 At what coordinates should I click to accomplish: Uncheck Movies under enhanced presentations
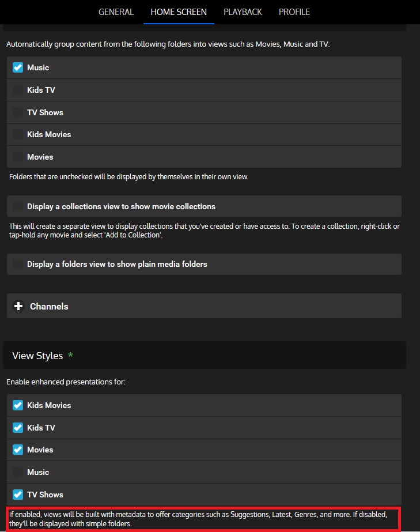tap(18, 450)
